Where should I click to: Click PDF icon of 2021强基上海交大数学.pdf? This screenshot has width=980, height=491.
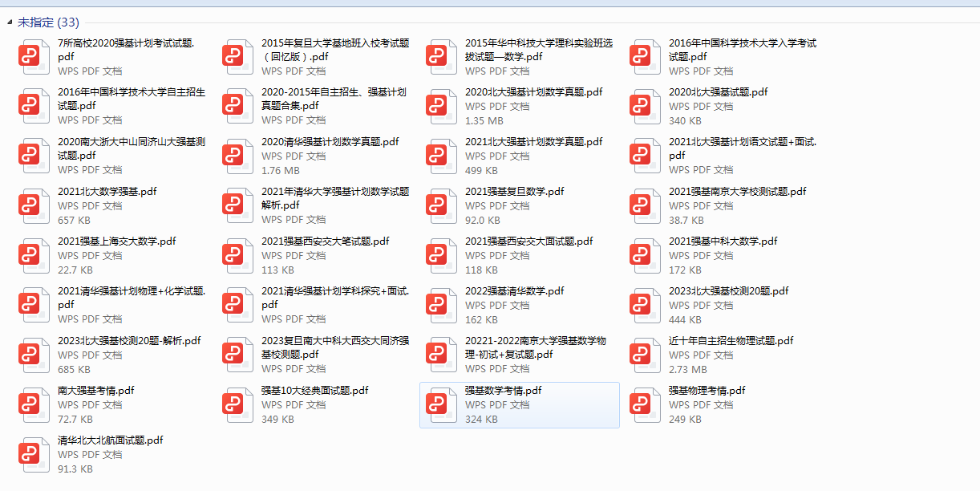[34, 256]
